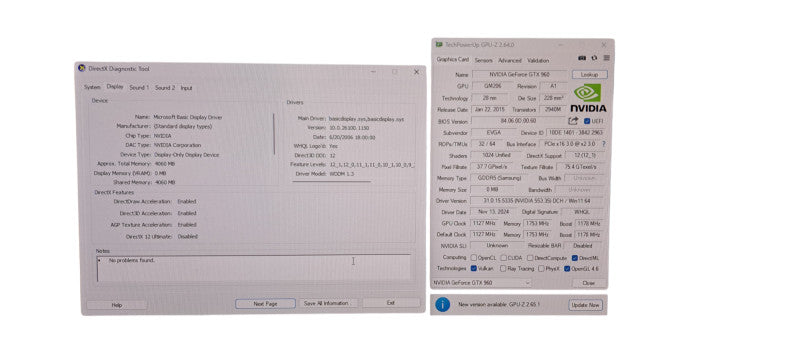The height and width of the screenshot is (360, 800).
Task: Open the GPU selection dropdown in GPU-Z
Action: (x=482, y=282)
